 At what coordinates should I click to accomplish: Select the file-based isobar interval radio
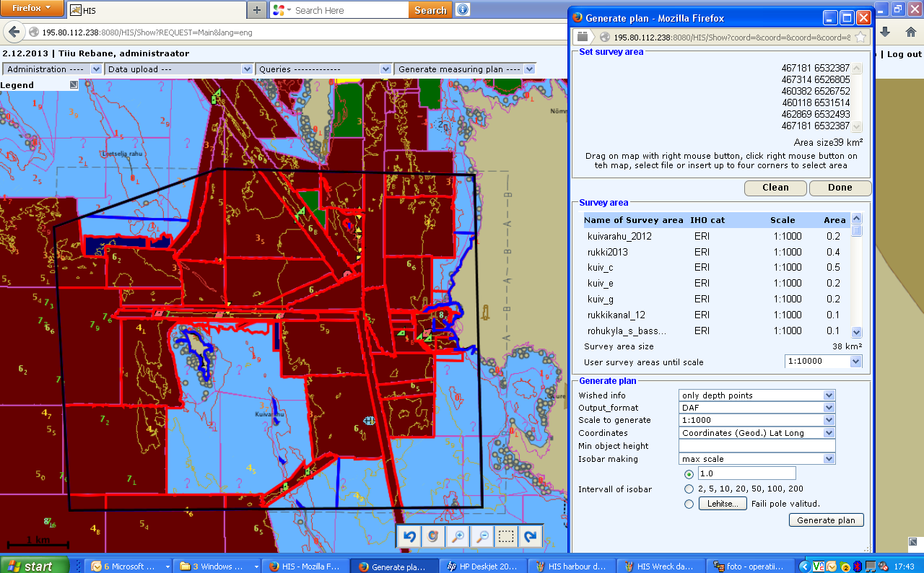(x=689, y=504)
